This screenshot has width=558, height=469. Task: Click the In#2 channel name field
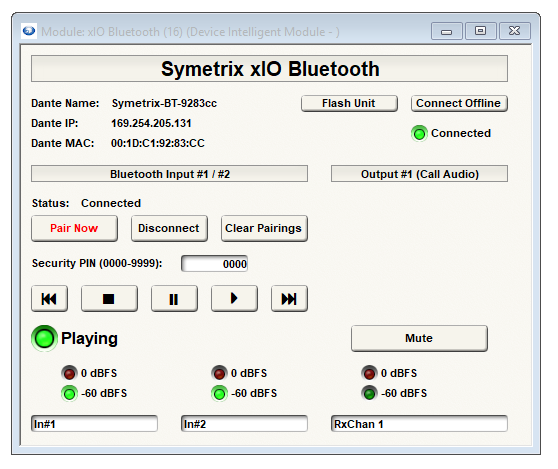[244, 424]
